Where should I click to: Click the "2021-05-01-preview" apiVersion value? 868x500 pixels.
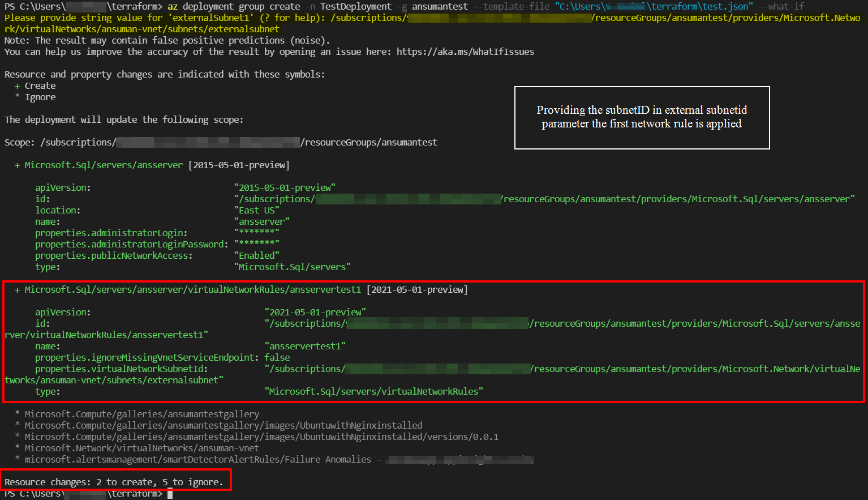(315, 312)
